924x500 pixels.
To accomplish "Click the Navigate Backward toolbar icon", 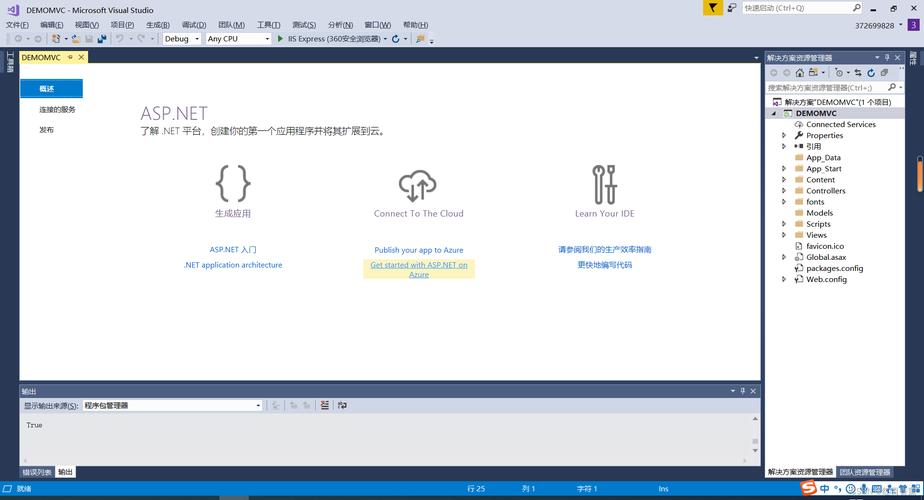I will click(18, 38).
